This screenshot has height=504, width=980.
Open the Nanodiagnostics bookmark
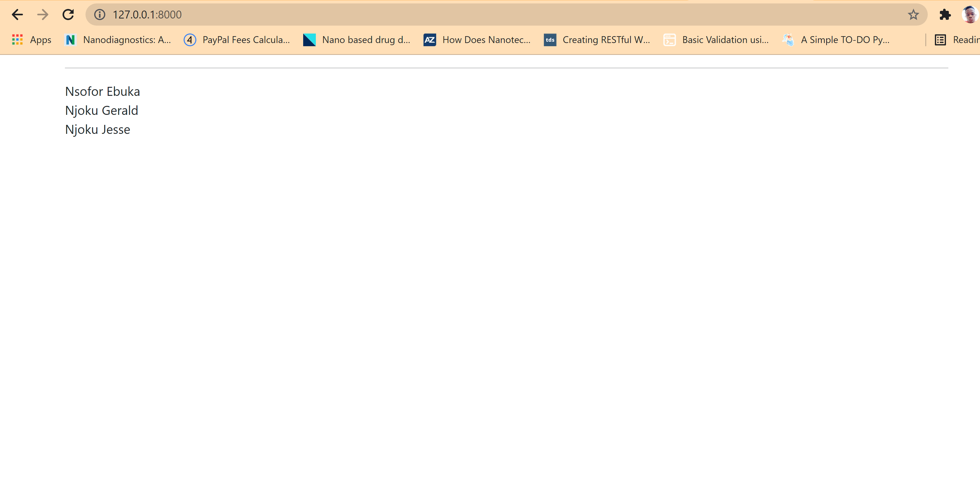[x=118, y=40]
